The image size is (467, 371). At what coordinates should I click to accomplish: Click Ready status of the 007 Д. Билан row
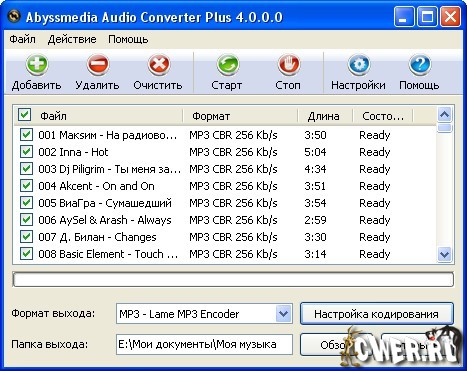[x=375, y=237]
